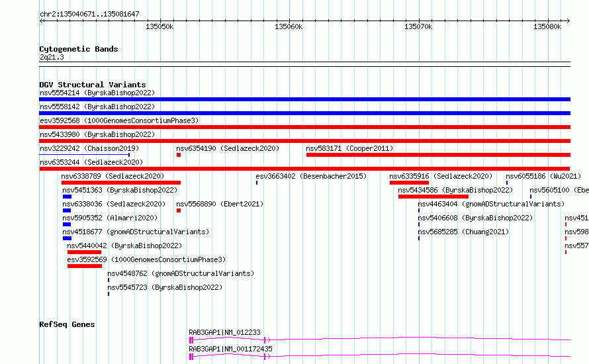The width and height of the screenshot is (589, 364).
Task: Click the red block under nsv5568890
Action: point(179,210)
